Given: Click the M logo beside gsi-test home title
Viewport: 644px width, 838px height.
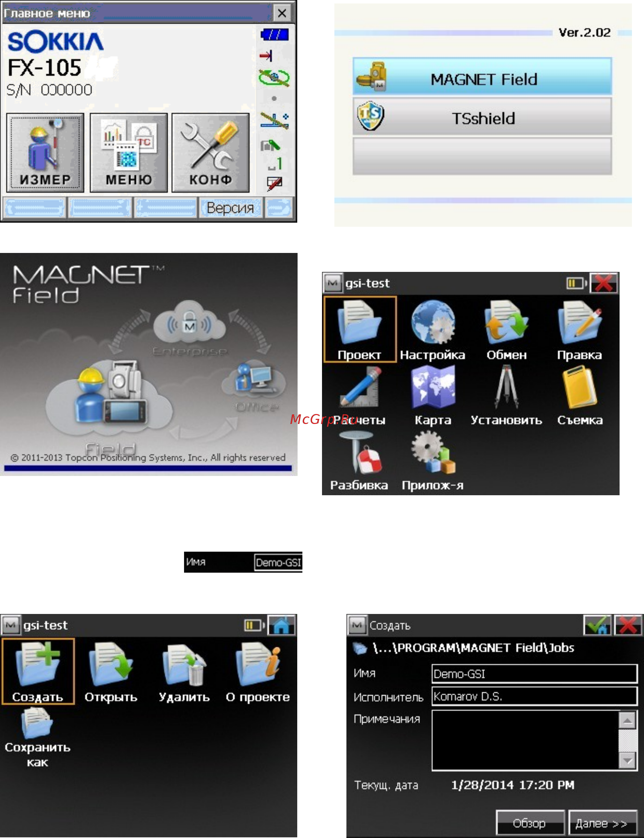Looking at the screenshot, I should pyautogui.click(x=332, y=284).
